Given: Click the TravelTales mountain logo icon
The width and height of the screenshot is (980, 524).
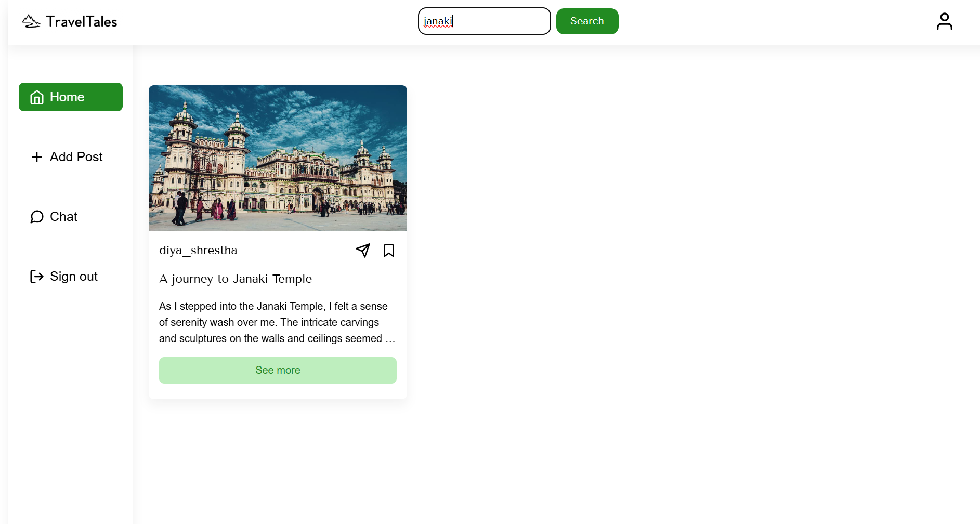Looking at the screenshot, I should 31,21.
